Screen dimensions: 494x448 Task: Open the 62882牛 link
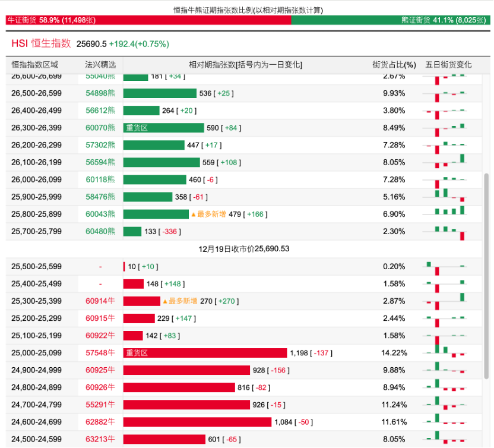[x=100, y=422]
